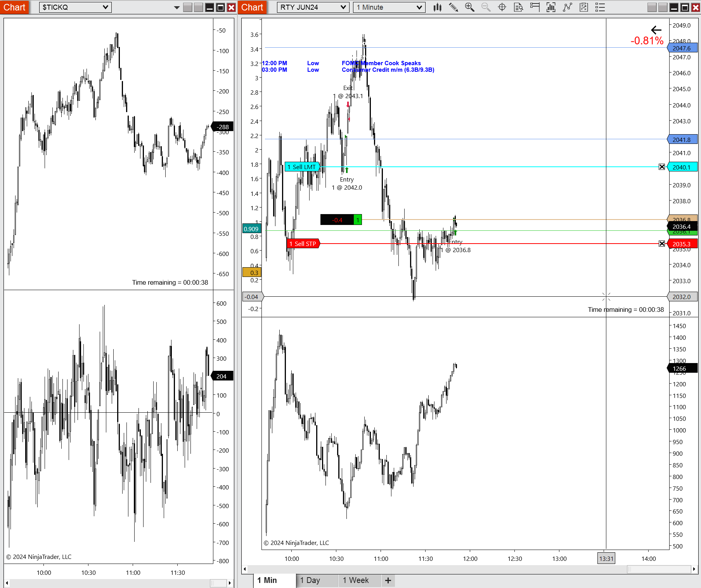
Task: Cancel the 2040.1 Sell LMT order X
Action: (662, 167)
